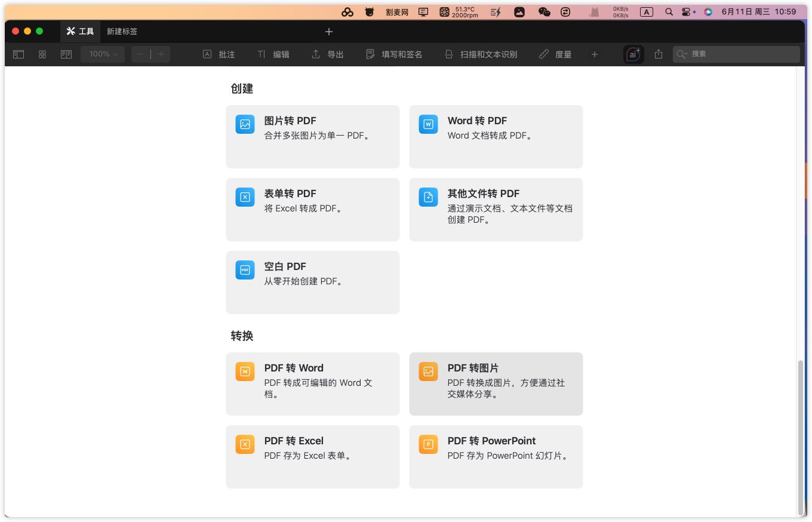Switch to thumbnail grid view
Image resolution: width=812 pixels, height=522 pixels.
[42, 54]
